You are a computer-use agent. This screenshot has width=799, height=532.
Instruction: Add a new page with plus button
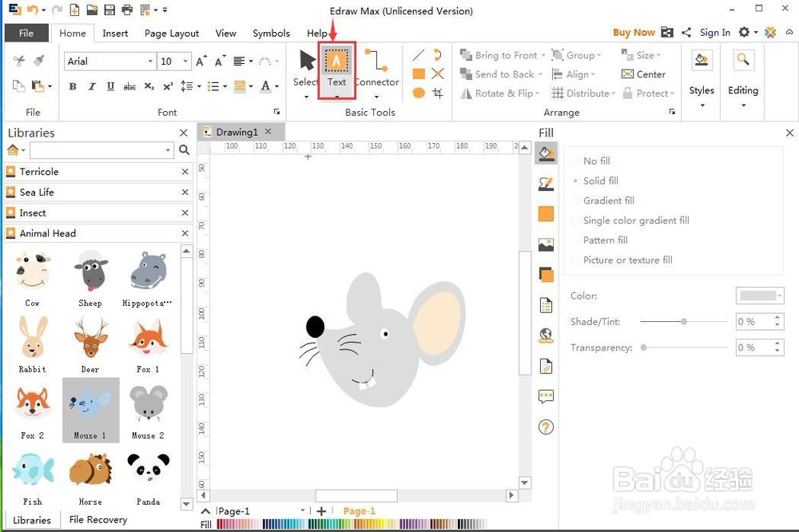[321, 510]
